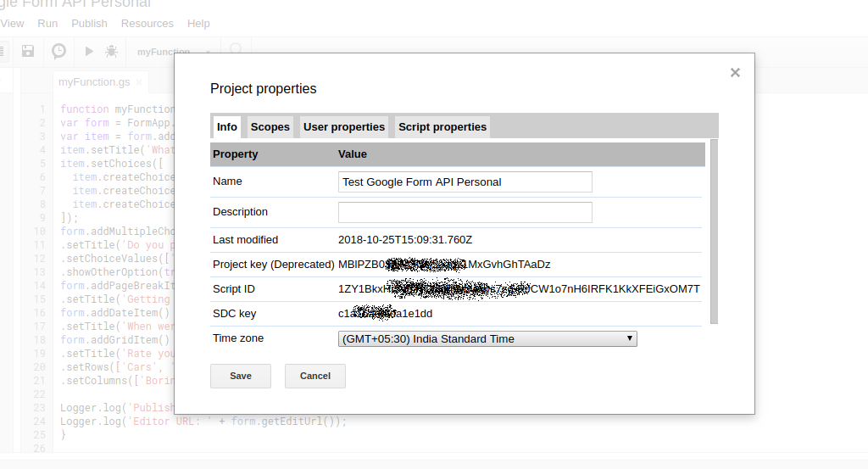868x469 pixels.
Task: Open the View menu
Action: (x=12, y=24)
